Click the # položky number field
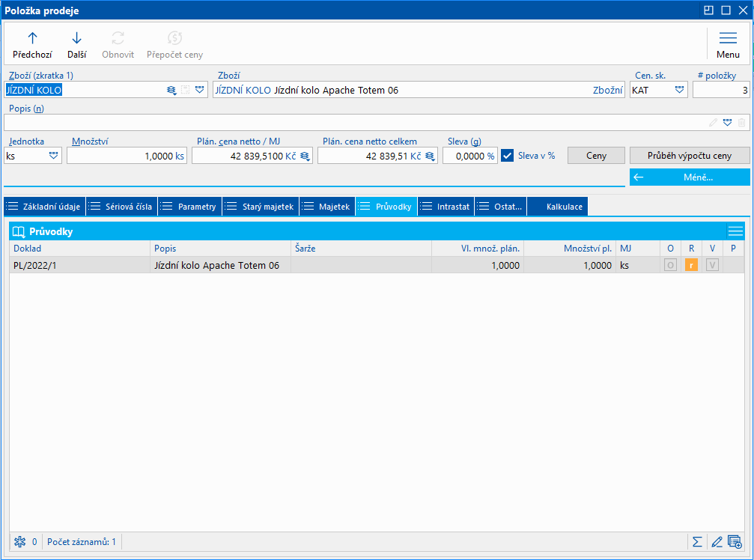 coord(721,90)
